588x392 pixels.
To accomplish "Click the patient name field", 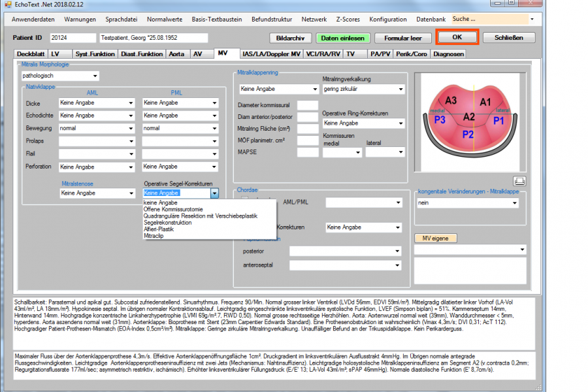I will tap(154, 38).
